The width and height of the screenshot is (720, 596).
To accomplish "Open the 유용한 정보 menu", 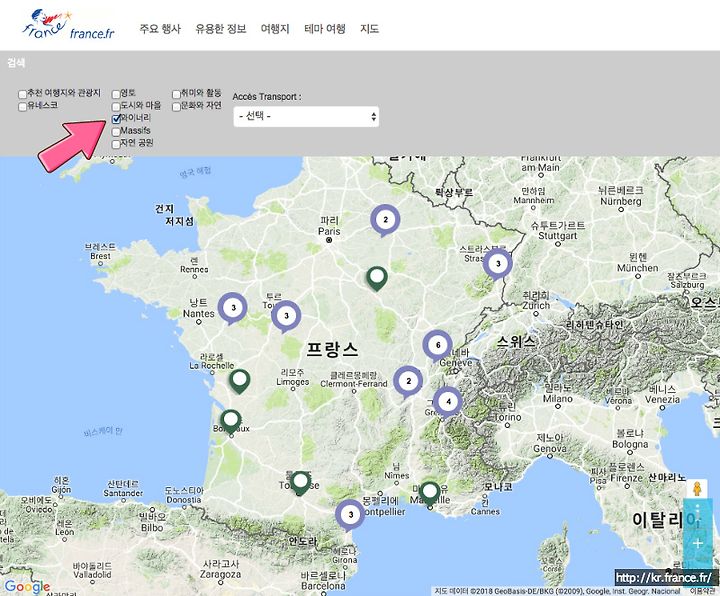I will (220, 29).
